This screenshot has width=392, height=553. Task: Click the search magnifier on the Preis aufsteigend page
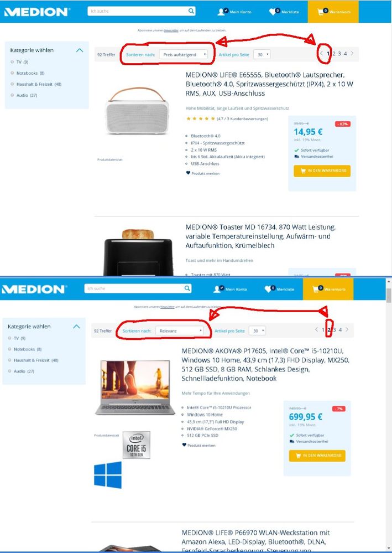click(191, 11)
